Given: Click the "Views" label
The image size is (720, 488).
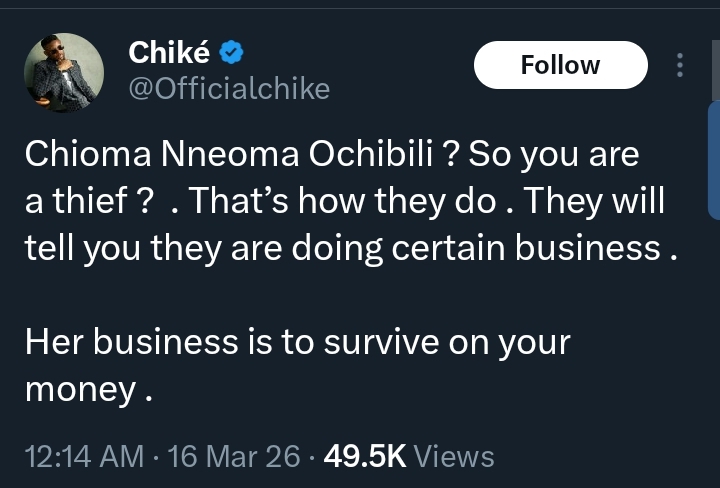Looking at the screenshot, I should point(454,457).
